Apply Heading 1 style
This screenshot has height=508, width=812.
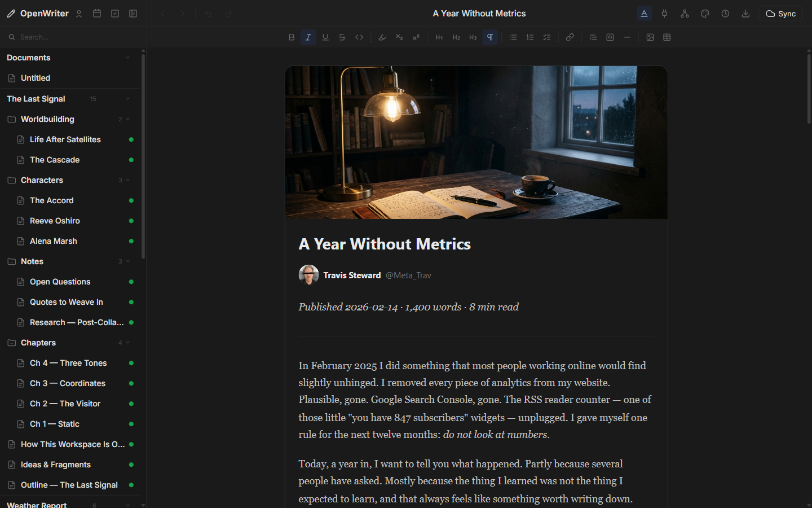click(x=439, y=37)
